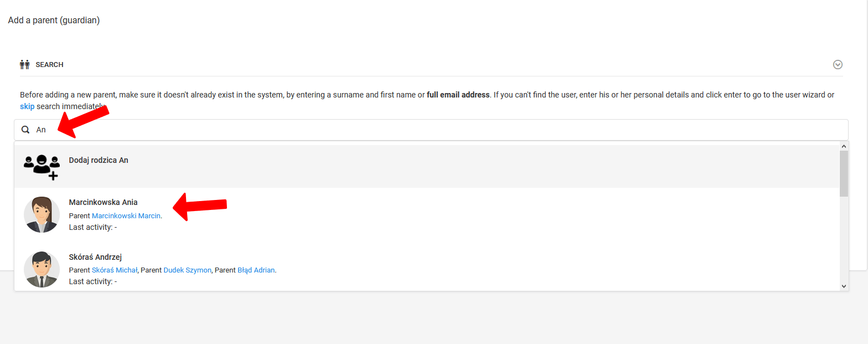Click Marcinkowska Ania's avatar picture
868x344 pixels.
coord(42,214)
